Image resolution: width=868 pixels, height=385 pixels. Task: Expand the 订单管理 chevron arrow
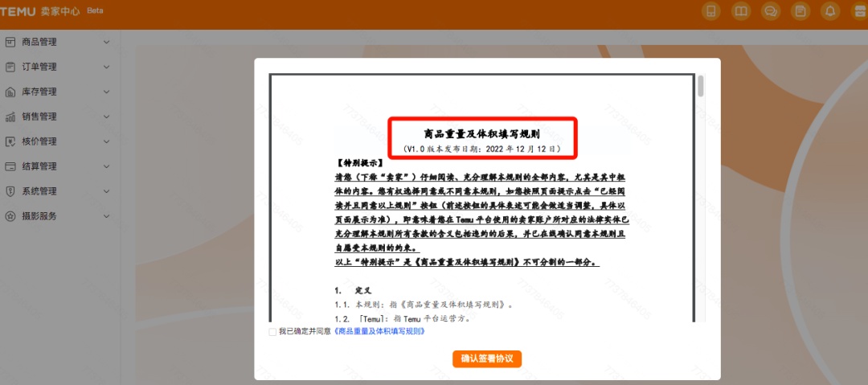107,67
